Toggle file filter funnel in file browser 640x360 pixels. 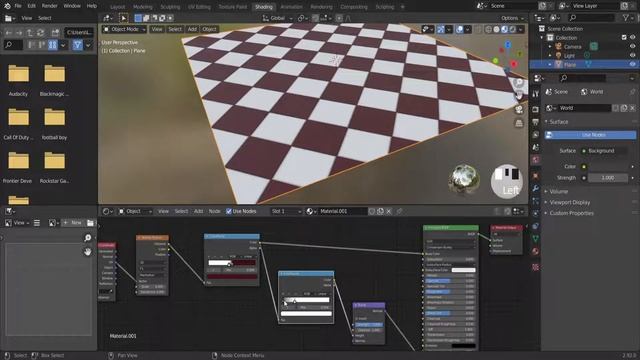click(77, 45)
